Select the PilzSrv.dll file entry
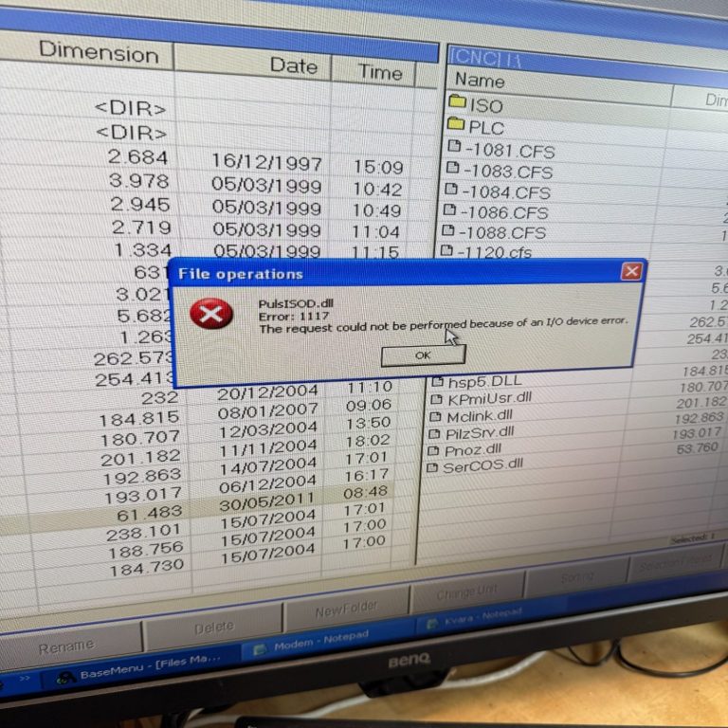Screen dimensions: 728x728 (x=479, y=432)
